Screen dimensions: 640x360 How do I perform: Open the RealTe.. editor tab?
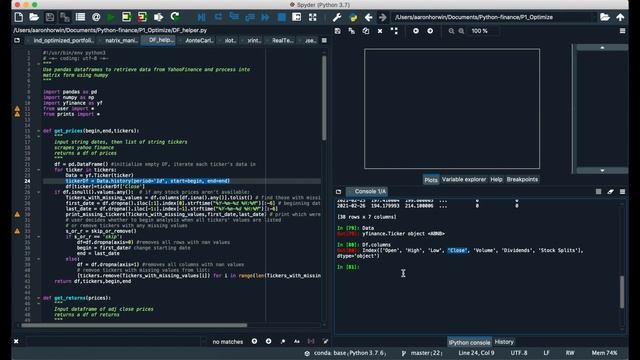coord(282,40)
